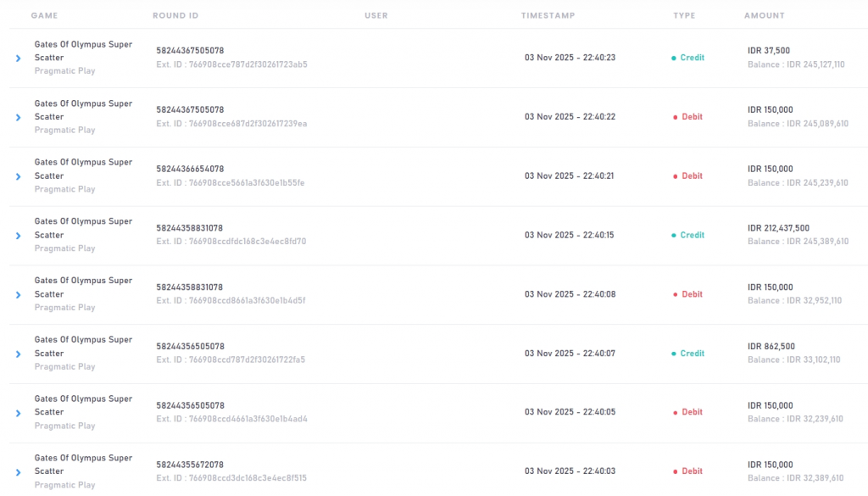Viewport: 868px width, 496px height.
Task: Expand the row timestamped 22:40:23
Action: (18, 59)
